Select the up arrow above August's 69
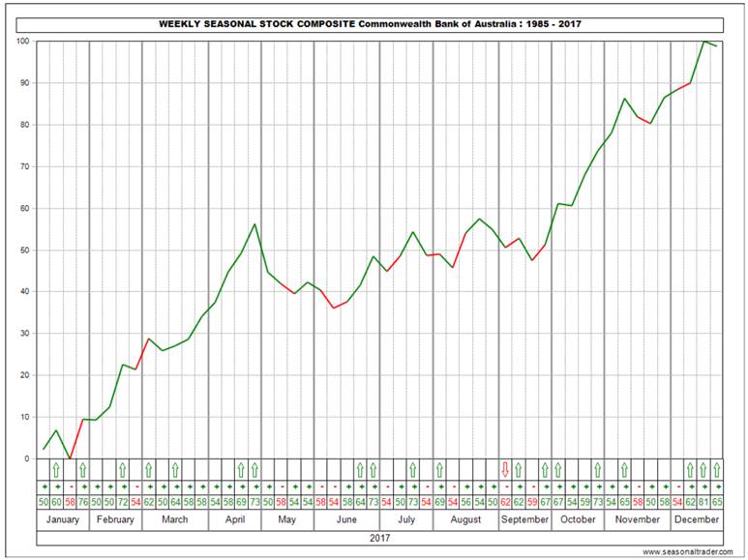The width and height of the screenshot is (748, 560). pyautogui.click(x=439, y=470)
